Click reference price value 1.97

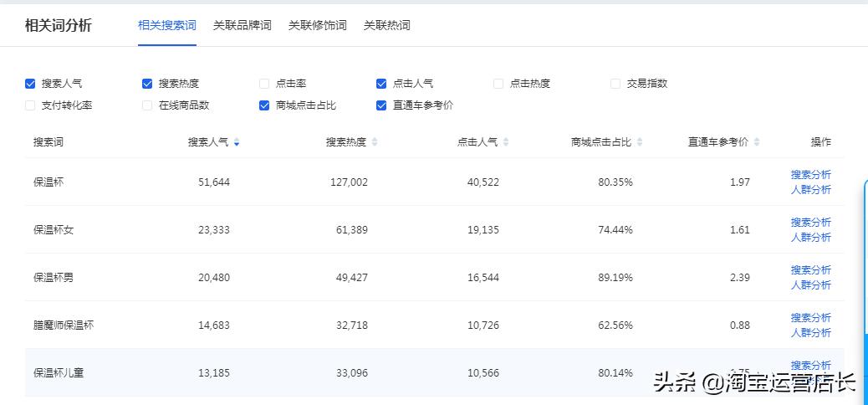tap(739, 182)
